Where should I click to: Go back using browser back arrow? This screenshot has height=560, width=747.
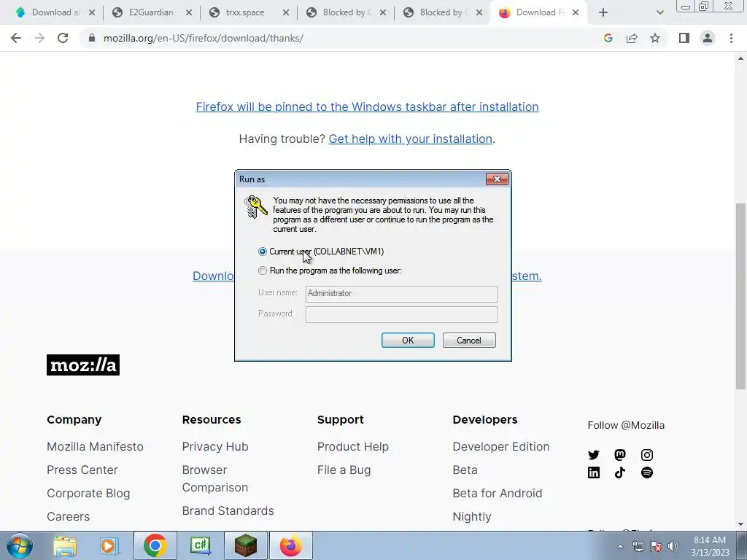16,38
